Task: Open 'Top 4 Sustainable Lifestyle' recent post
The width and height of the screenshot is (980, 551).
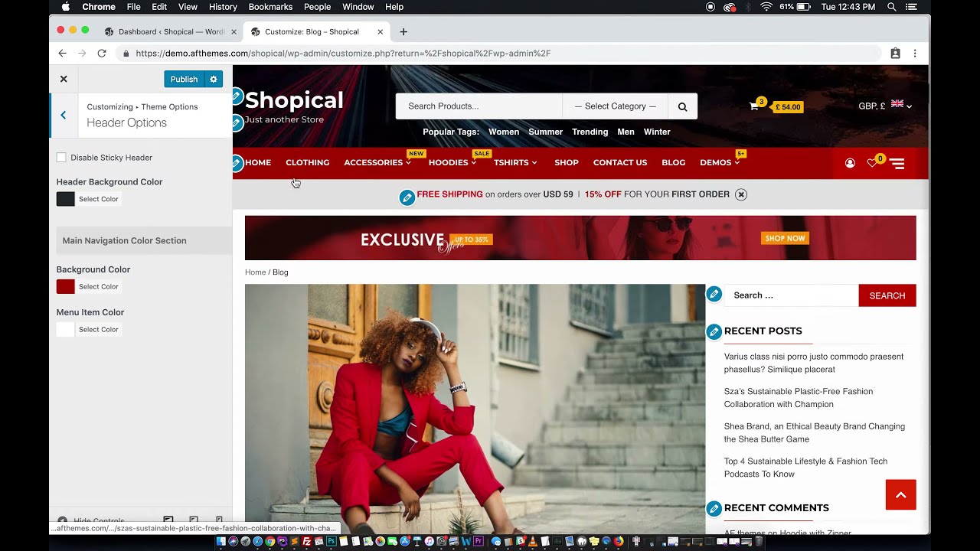Action: click(x=805, y=468)
